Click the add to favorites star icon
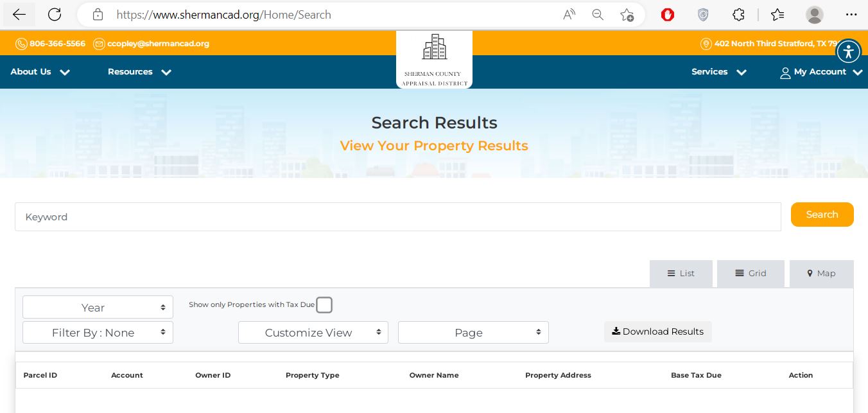The image size is (868, 413). [627, 15]
